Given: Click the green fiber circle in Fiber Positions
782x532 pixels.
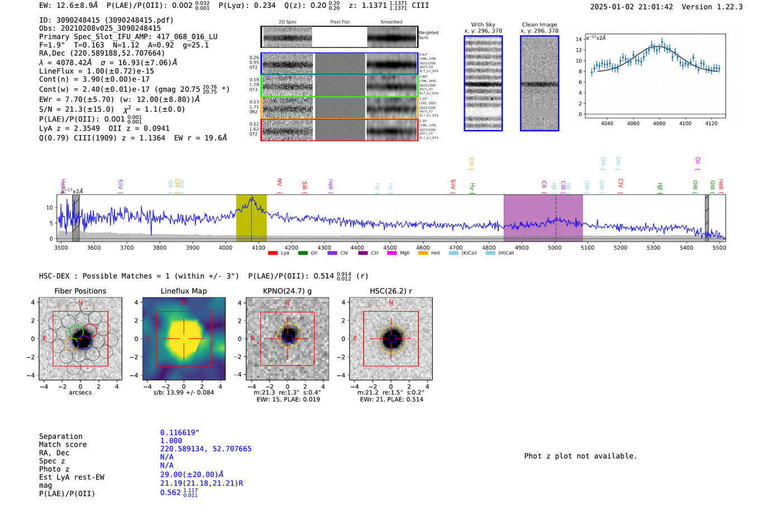Looking at the screenshot, I should click(x=76, y=332).
